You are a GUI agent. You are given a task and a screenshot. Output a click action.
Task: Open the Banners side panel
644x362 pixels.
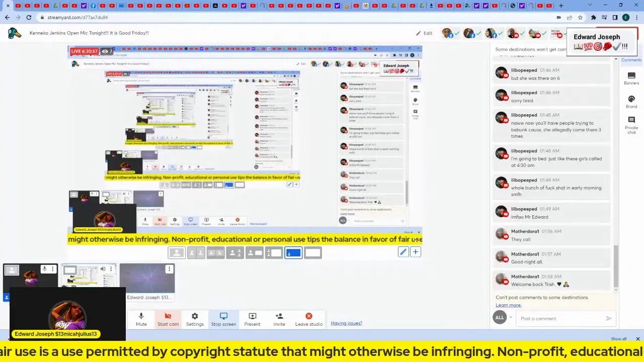[x=631, y=78]
